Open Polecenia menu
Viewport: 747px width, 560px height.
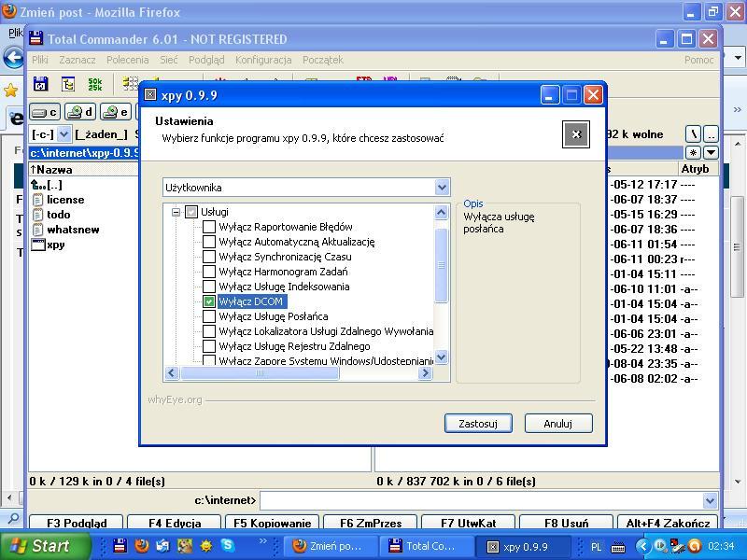point(128,60)
